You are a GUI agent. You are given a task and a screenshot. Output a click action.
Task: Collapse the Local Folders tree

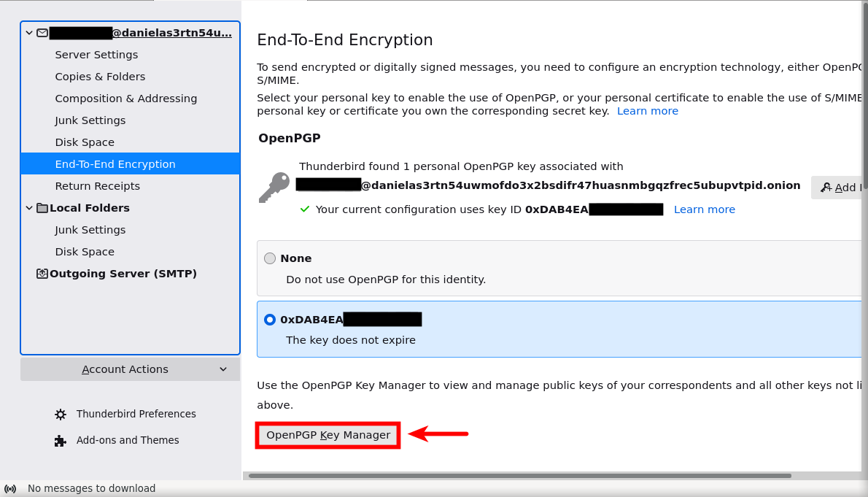coord(29,208)
